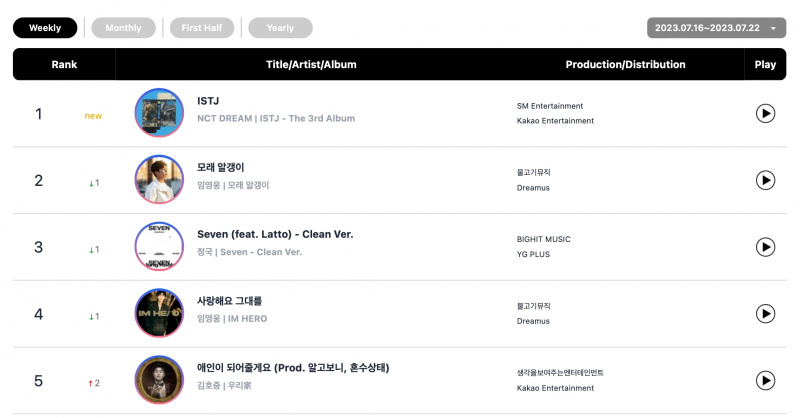Switch to the Monthly chart tab
Screen dimensions: 800x418
click(x=123, y=28)
